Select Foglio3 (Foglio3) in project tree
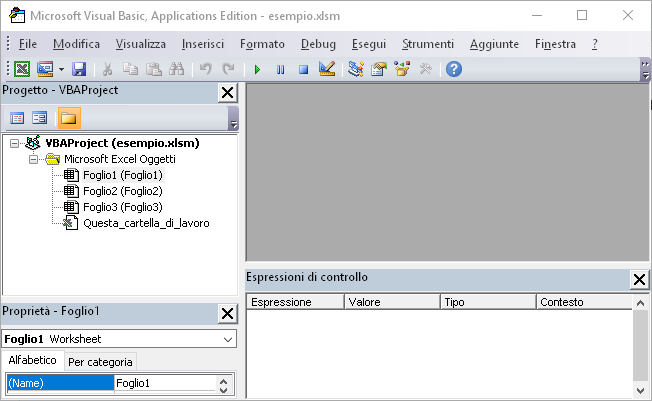Screen dimensions: 652x401 [x=123, y=207]
